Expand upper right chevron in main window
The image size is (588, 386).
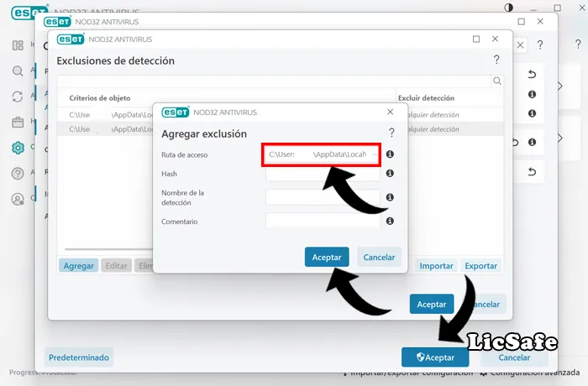pyautogui.click(x=560, y=86)
